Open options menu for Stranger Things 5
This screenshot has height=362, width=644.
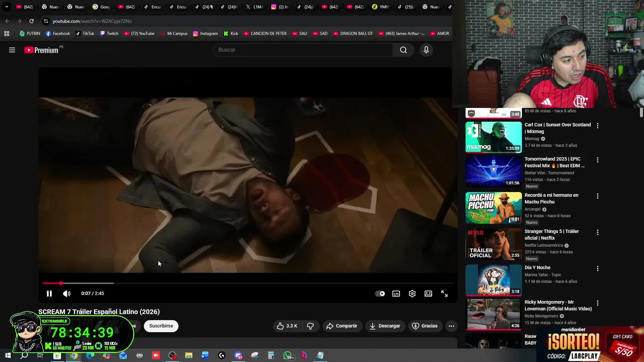click(x=598, y=232)
